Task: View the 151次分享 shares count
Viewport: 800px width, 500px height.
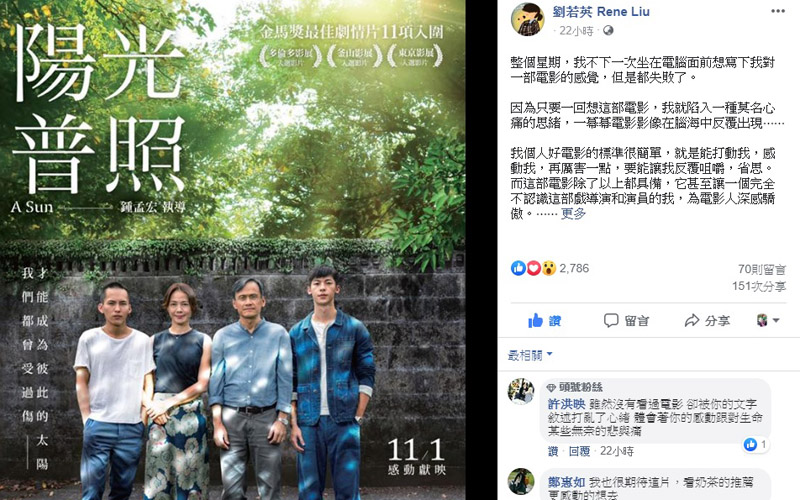Action: pyautogui.click(x=759, y=286)
